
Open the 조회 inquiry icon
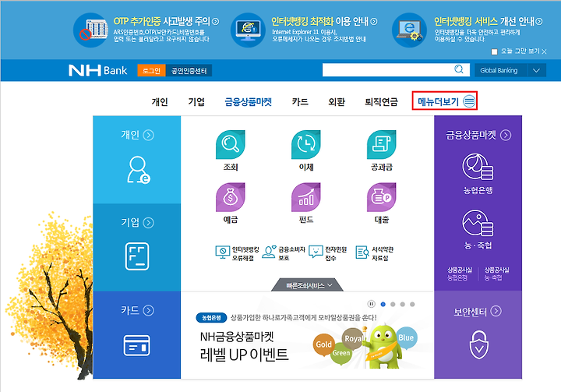click(231, 145)
